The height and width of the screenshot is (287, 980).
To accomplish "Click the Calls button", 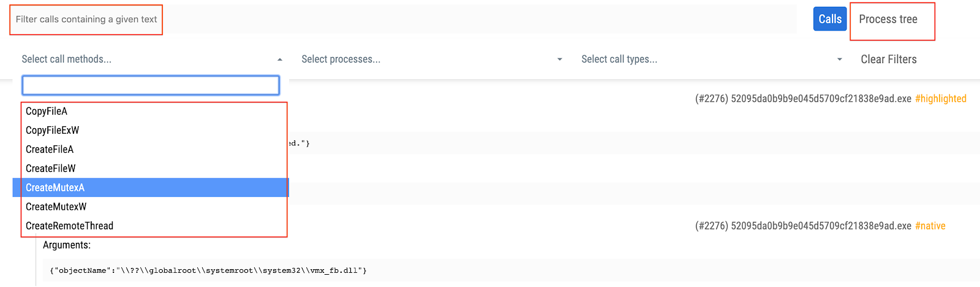I will 830,19.
